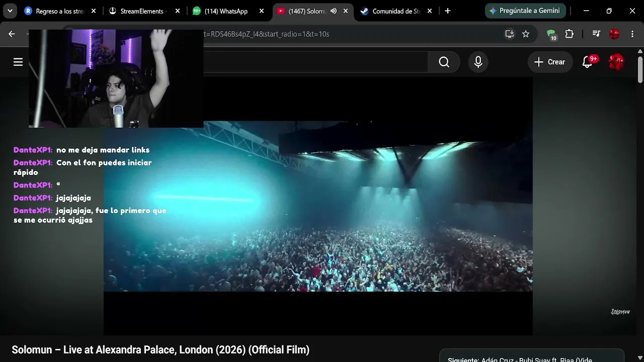Bookmark this page with the star icon
The height and width of the screenshot is (362, 644).
coord(526,34)
